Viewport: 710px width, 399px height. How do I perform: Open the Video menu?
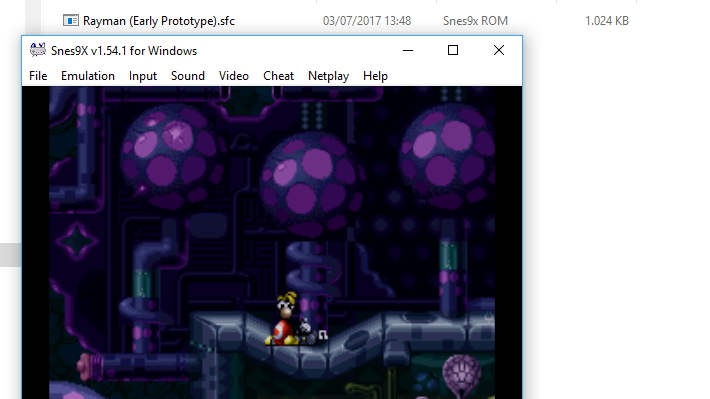click(x=234, y=76)
